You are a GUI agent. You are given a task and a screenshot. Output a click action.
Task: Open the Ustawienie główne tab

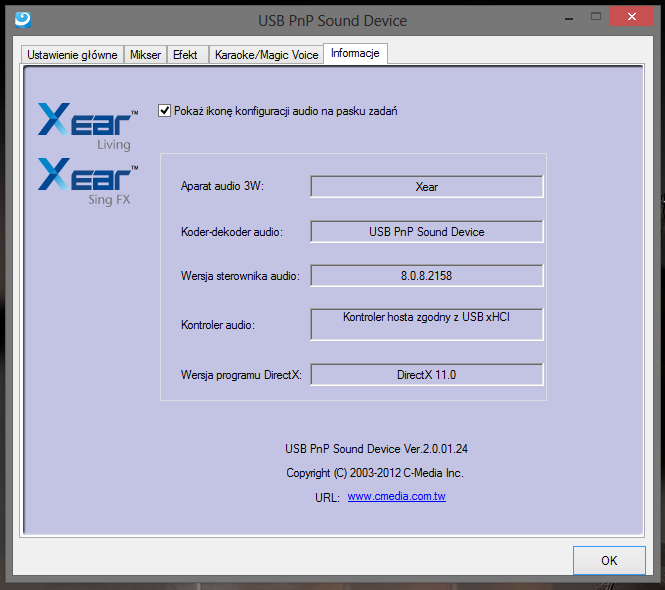coord(72,55)
